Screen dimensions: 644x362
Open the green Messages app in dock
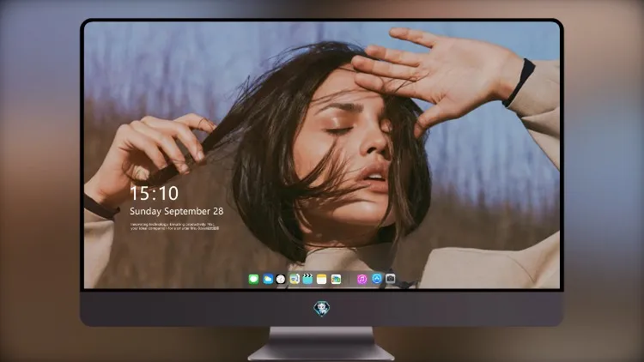coord(253,279)
